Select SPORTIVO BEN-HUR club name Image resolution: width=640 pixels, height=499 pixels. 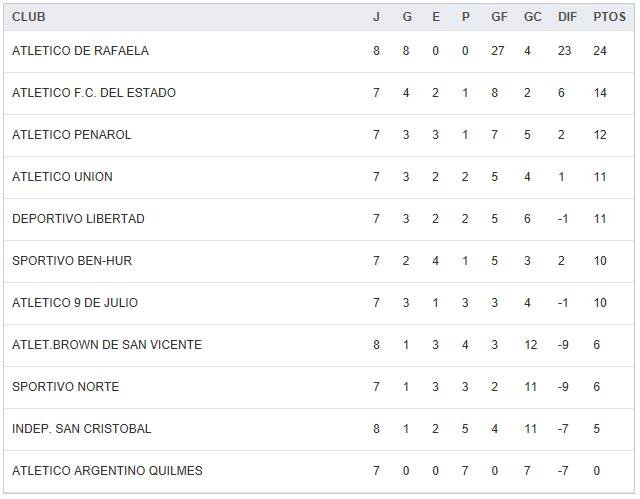pos(72,261)
